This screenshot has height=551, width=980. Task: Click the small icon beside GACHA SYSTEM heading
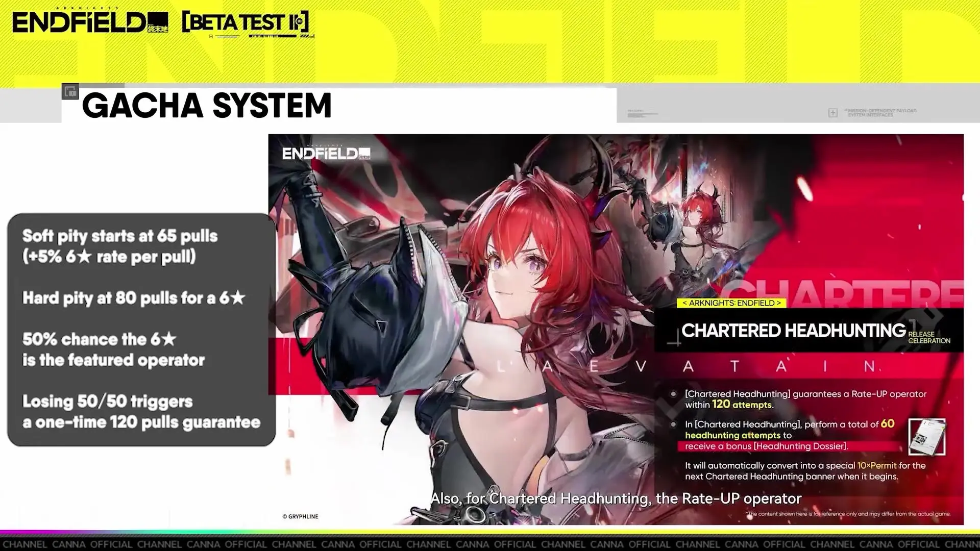(x=70, y=92)
